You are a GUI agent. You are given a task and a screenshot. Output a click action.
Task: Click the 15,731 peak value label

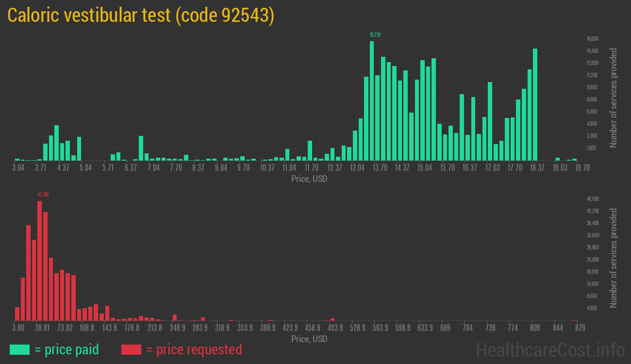coord(375,35)
